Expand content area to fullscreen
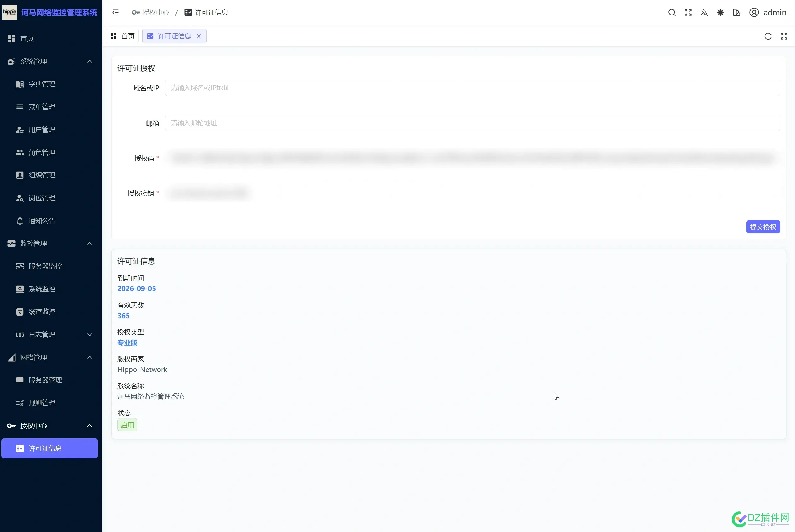 point(785,36)
